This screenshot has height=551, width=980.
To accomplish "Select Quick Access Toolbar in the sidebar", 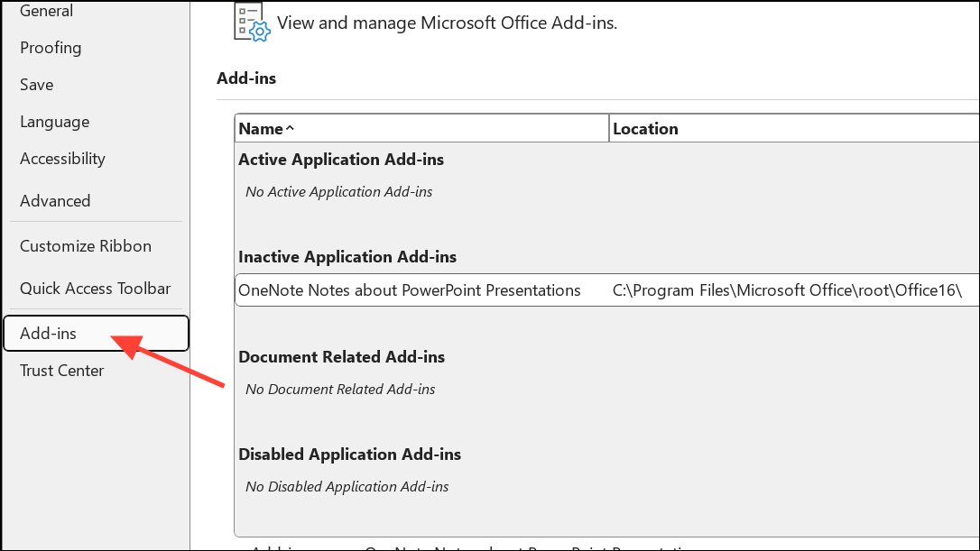I will [95, 289].
